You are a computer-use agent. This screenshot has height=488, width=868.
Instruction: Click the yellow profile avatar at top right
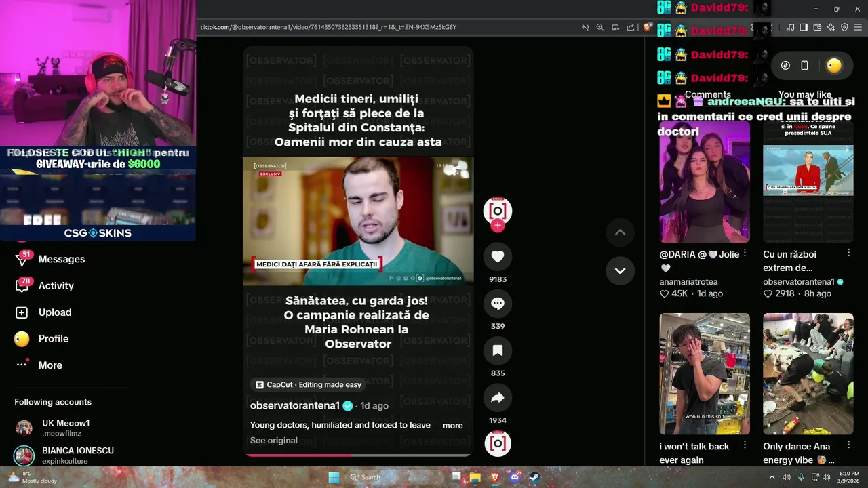[x=834, y=66]
